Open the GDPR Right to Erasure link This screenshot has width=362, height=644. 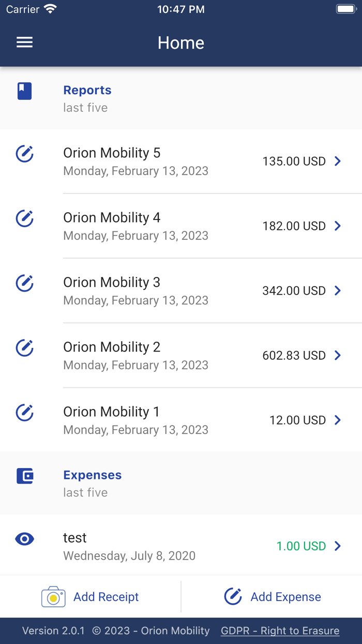tap(280, 631)
